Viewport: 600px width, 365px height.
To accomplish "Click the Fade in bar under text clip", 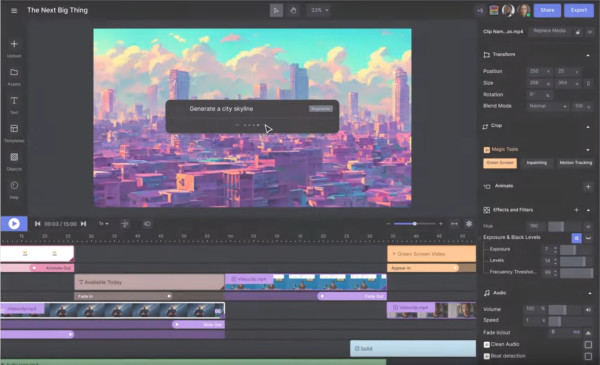I will click(x=123, y=296).
